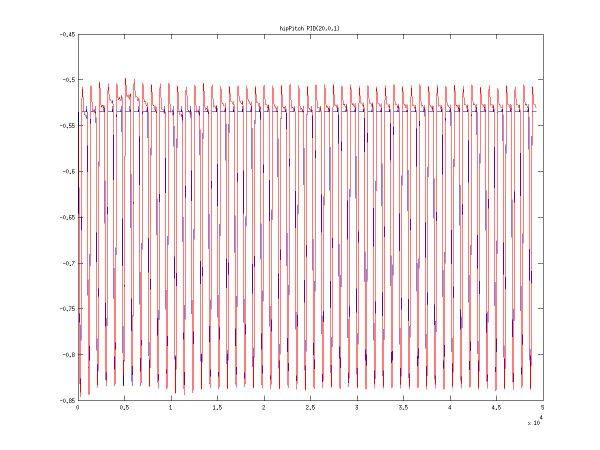Viewport: 600px width, 450px height.
Task: Click the y-axis label -0.75
Action: (x=67, y=308)
